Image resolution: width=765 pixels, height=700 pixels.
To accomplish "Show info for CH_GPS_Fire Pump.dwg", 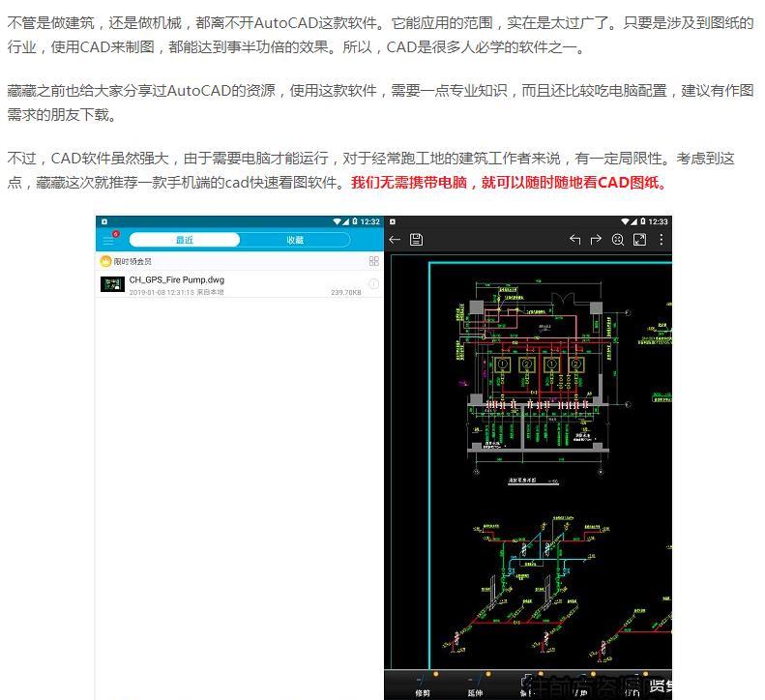I will 373,284.
